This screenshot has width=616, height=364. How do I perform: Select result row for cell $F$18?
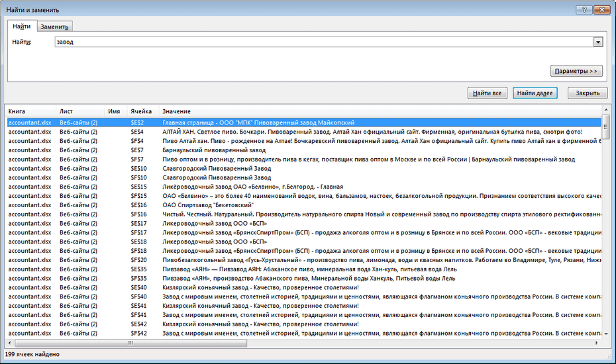point(304,251)
